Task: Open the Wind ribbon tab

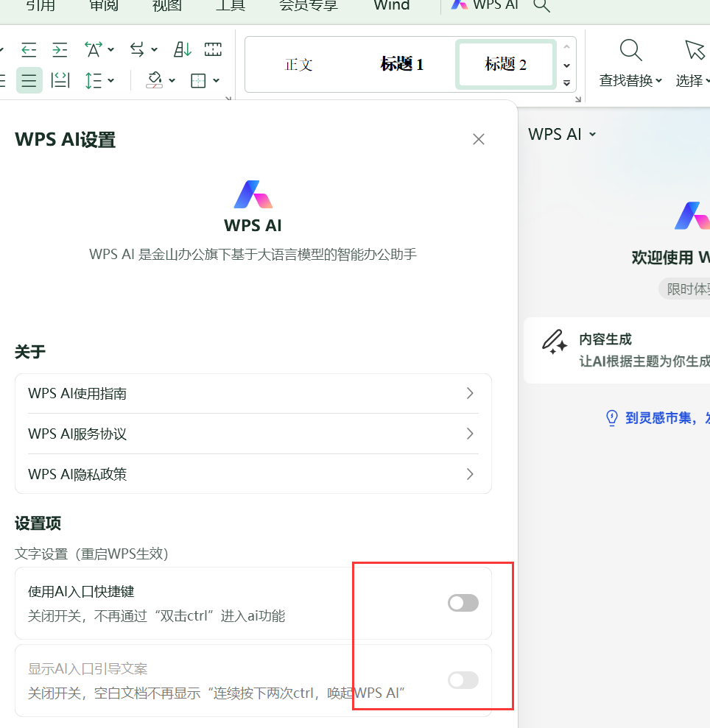Action: (392, 6)
